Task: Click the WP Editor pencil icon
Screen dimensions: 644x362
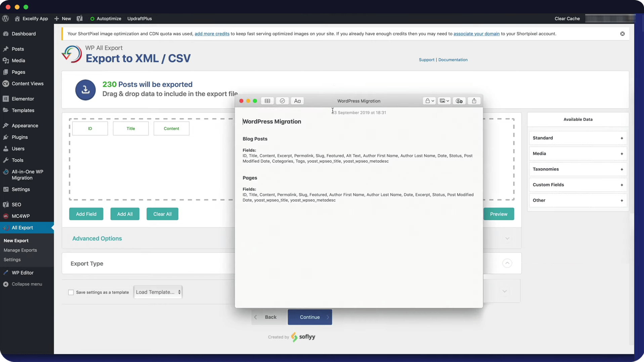Action: tap(6, 273)
